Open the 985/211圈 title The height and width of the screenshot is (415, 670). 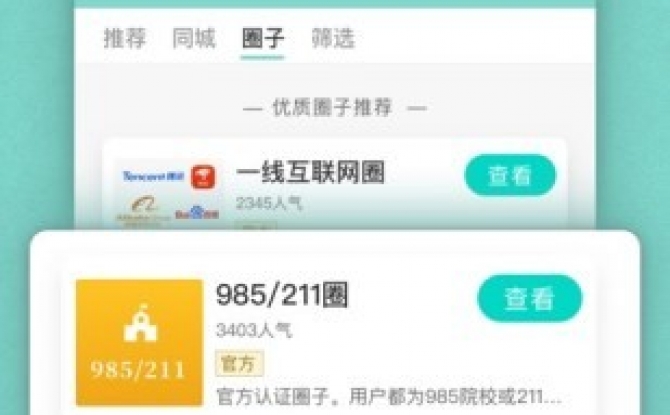282,295
